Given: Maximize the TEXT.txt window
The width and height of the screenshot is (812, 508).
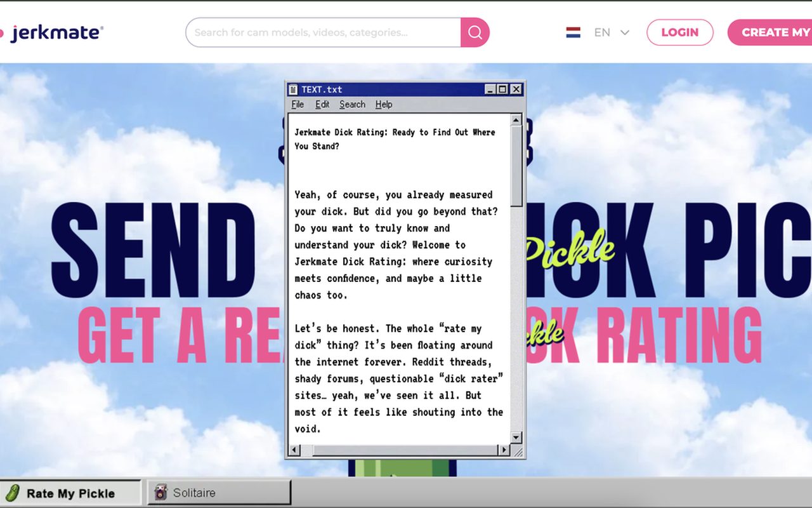Looking at the screenshot, I should pos(502,90).
